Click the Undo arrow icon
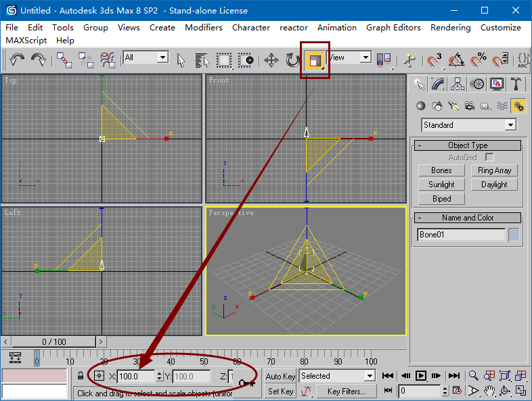Screen dimensions: 532x401 click(x=17, y=60)
